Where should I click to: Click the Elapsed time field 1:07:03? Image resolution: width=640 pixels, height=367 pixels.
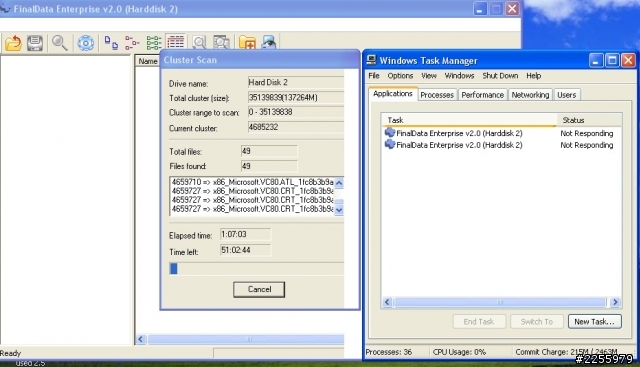245,234
